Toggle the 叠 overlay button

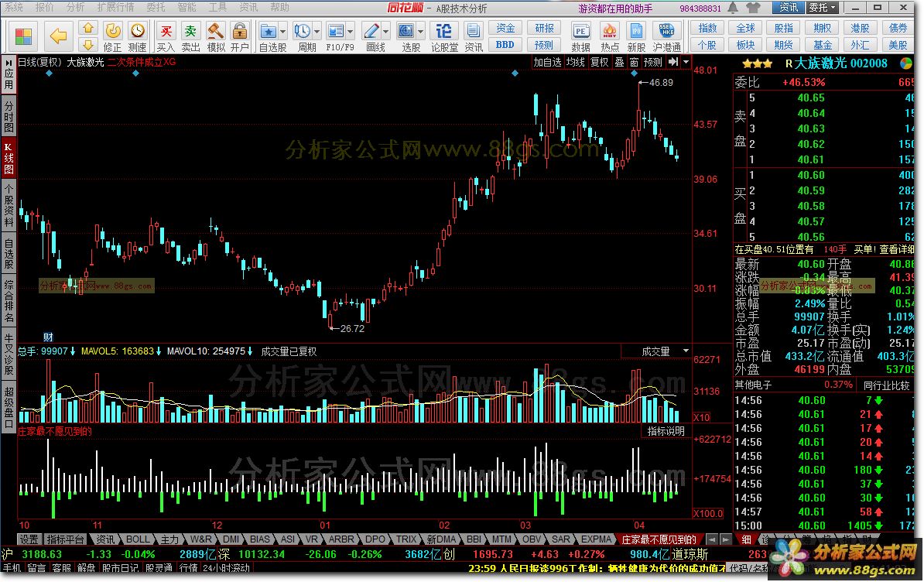(619, 62)
